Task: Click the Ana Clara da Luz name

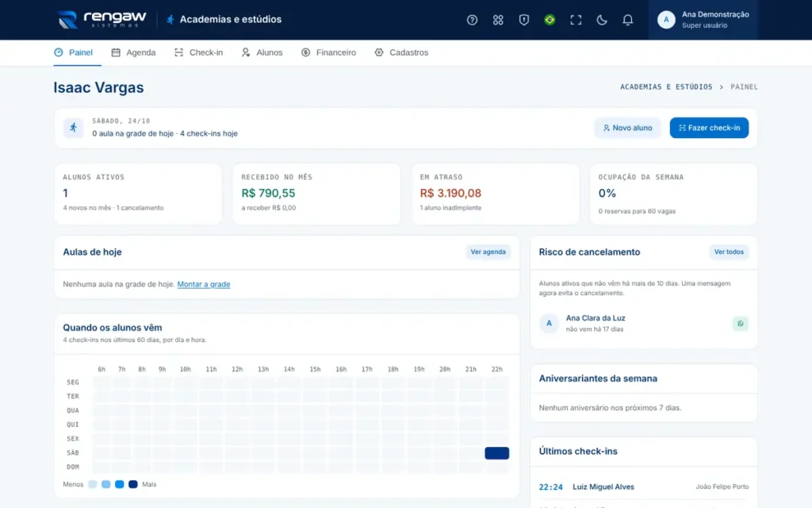Action: coord(595,318)
